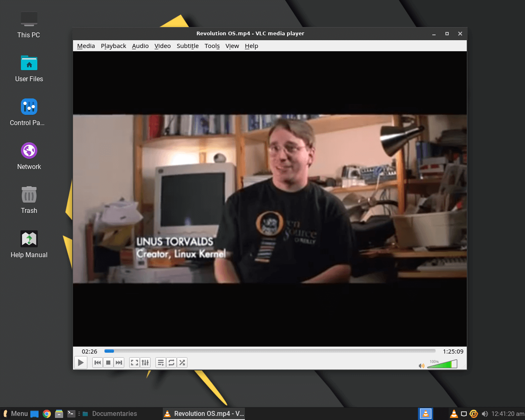Screen dimensions: 525x420
Task: Click the elapsed time label 02:26
Action: [89, 352]
